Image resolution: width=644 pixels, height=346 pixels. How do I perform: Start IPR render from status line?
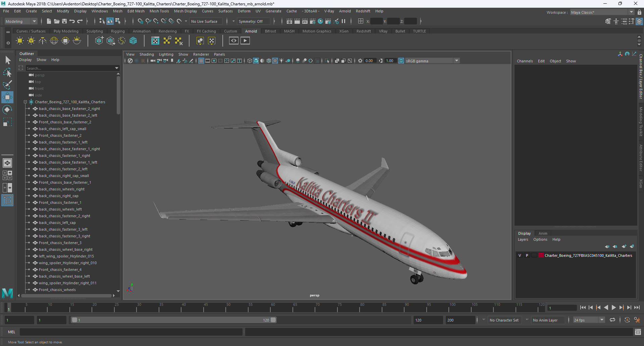[305, 21]
